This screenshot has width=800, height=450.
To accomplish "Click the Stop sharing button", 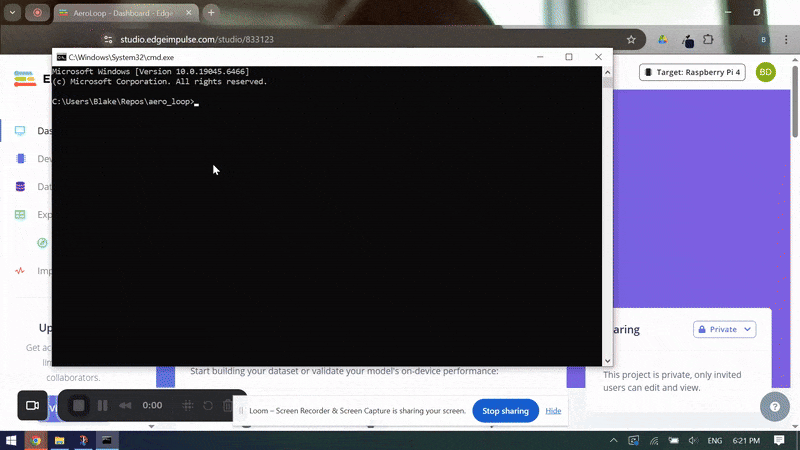I will [505, 411].
